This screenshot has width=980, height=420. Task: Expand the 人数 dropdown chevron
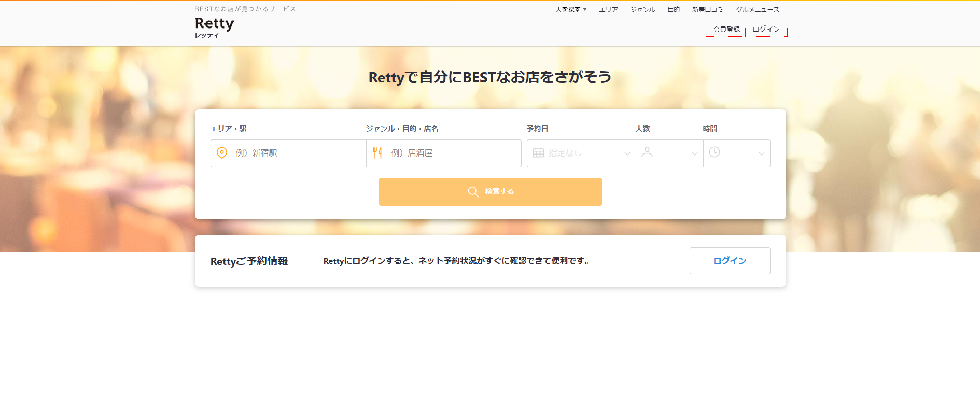[x=694, y=153]
